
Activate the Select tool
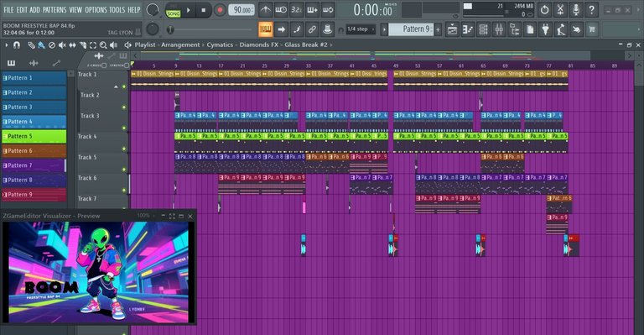click(93, 44)
